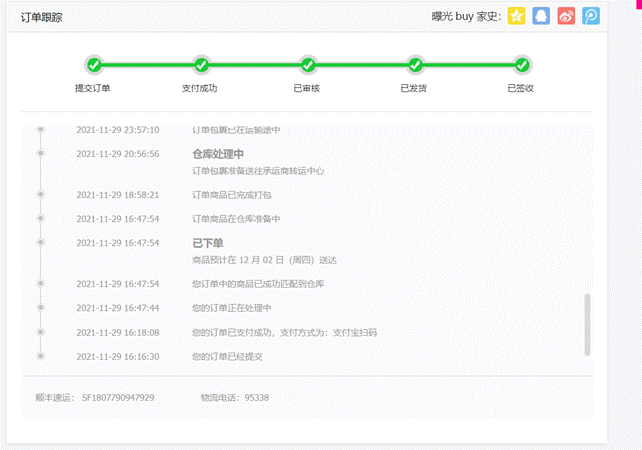Share via the blue QQ penguin icon
Image resolution: width=642 pixels, height=450 pixels.
pos(541,16)
